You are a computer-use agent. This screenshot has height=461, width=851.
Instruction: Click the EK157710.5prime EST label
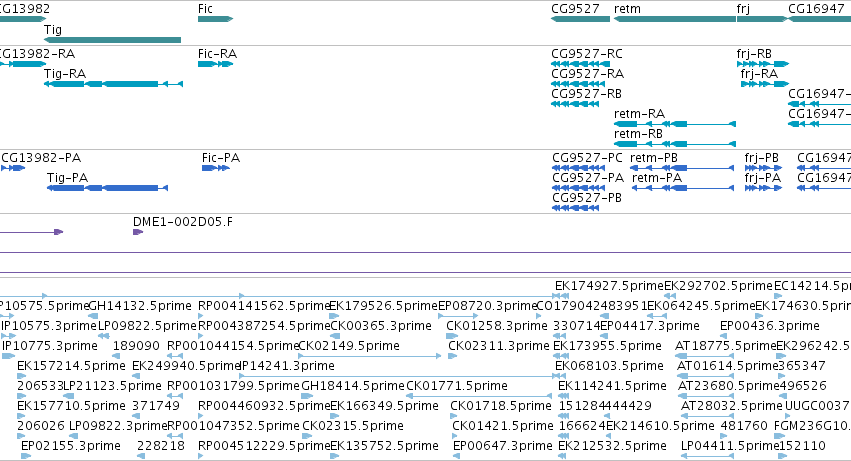(x=72, y=406)
